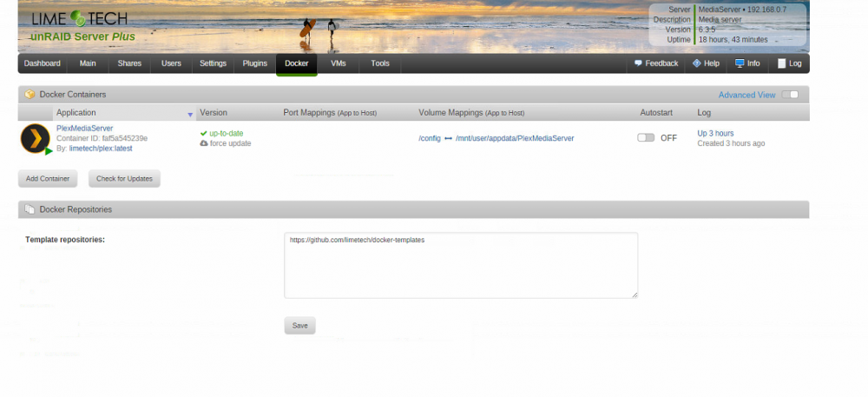The height and width of the screenshot is (397, 868).
Task: Click the /config volume mapping link
Action: tap(430, 138)
